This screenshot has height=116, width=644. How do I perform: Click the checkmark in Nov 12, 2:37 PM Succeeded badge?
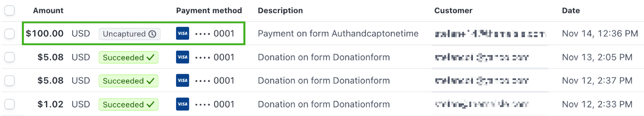[150, 81]
